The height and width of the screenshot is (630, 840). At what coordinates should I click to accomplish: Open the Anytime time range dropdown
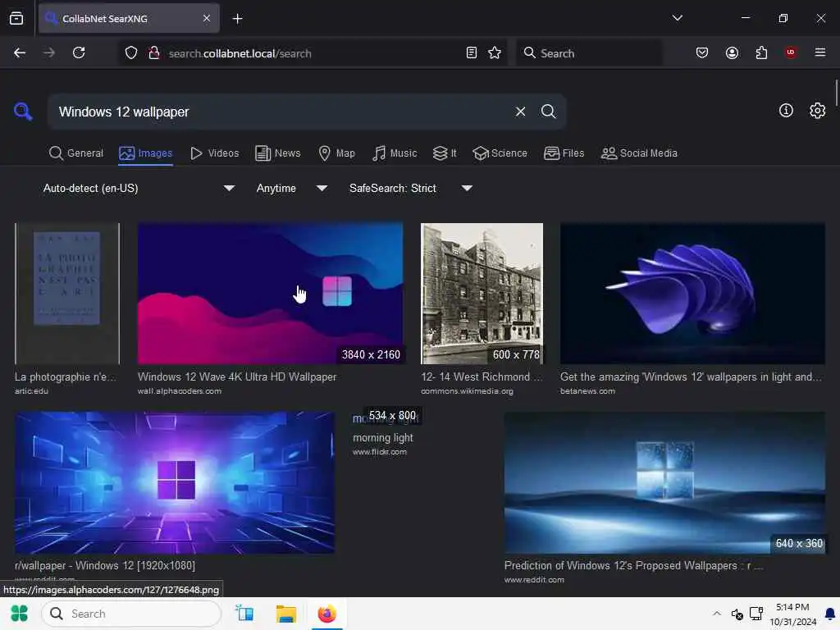click(291, 188)
